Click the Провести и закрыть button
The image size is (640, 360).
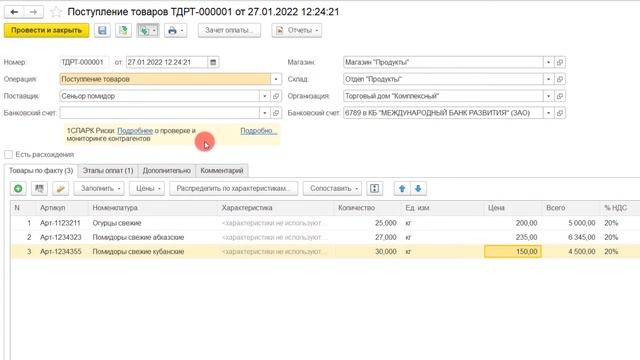[x=47, y=31]
